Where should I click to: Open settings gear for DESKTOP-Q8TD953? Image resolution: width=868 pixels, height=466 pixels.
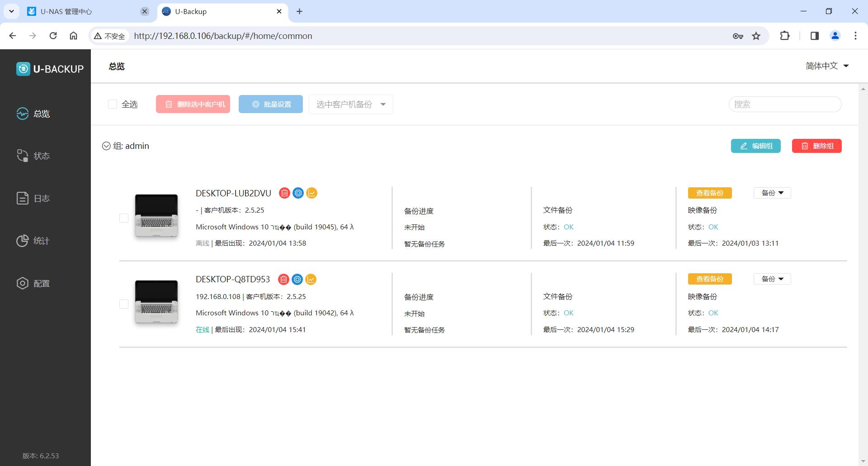pos(297,279)
